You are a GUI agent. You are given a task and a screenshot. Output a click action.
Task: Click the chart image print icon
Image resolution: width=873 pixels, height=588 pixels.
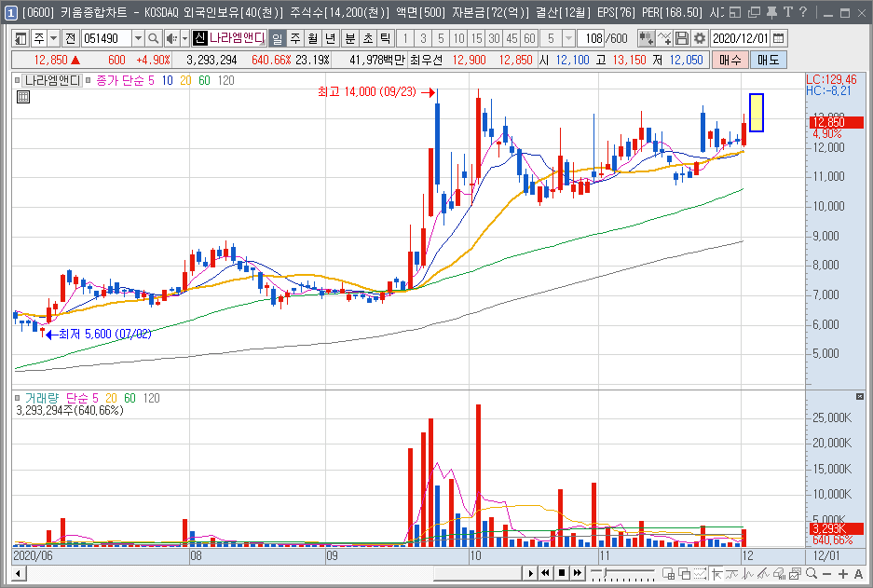click(795, 573)
